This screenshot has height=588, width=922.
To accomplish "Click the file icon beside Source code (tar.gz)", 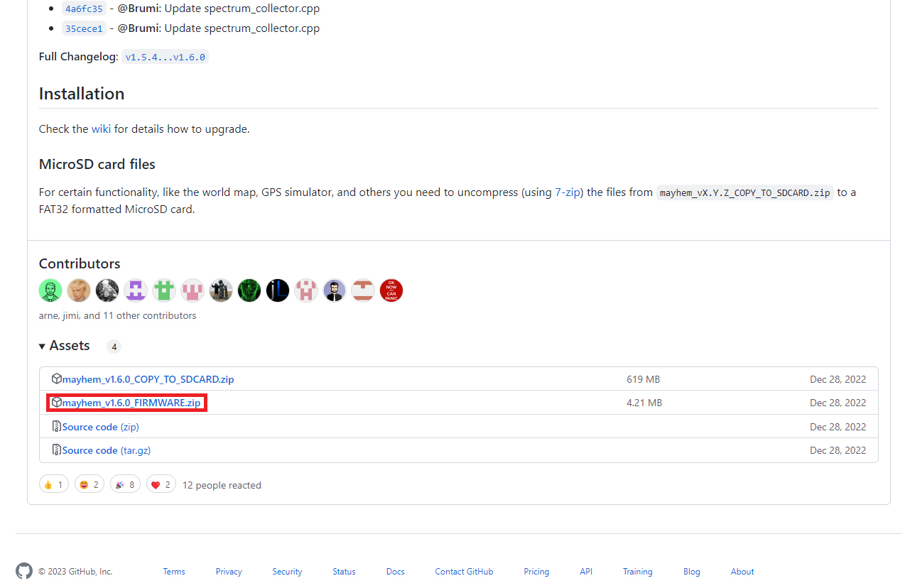I will coord(57,450).
